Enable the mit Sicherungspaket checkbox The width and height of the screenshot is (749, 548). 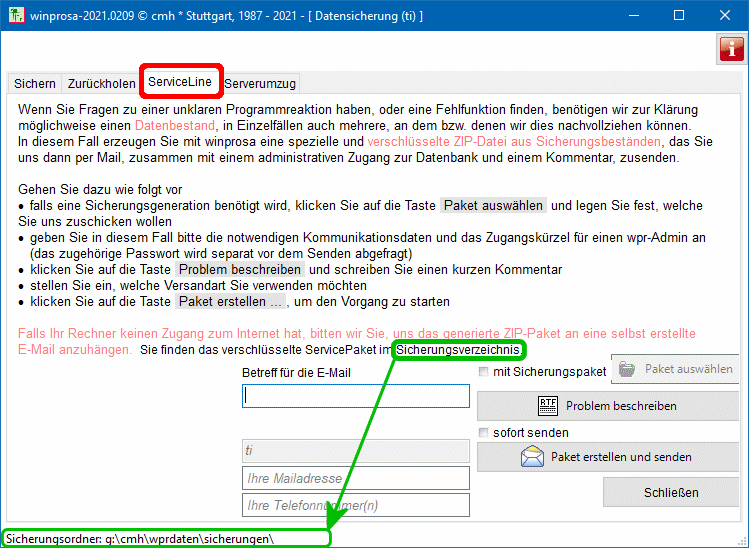pos(485,372)
